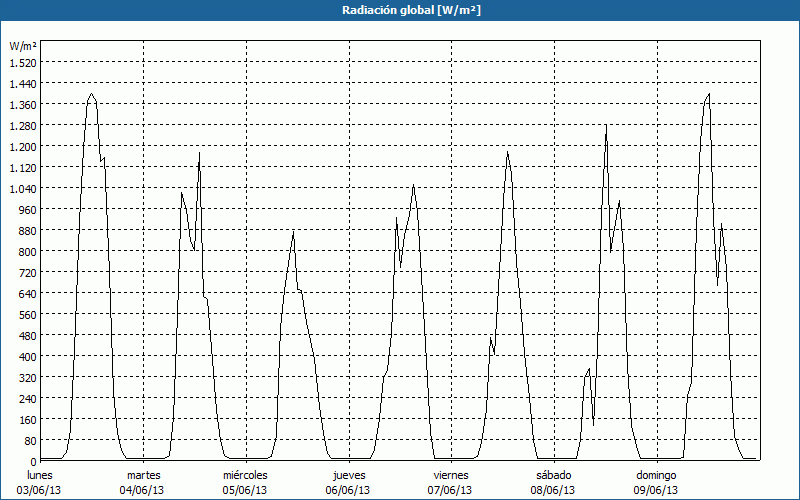Select the 'lunes' day label on the x-axis
800x500 pixels.
click(41, 474)
